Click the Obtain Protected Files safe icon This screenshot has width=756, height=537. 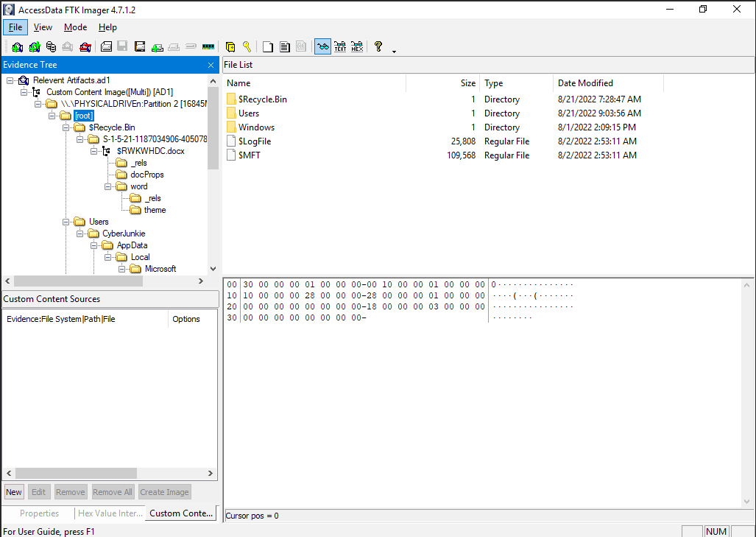point(230,47)
